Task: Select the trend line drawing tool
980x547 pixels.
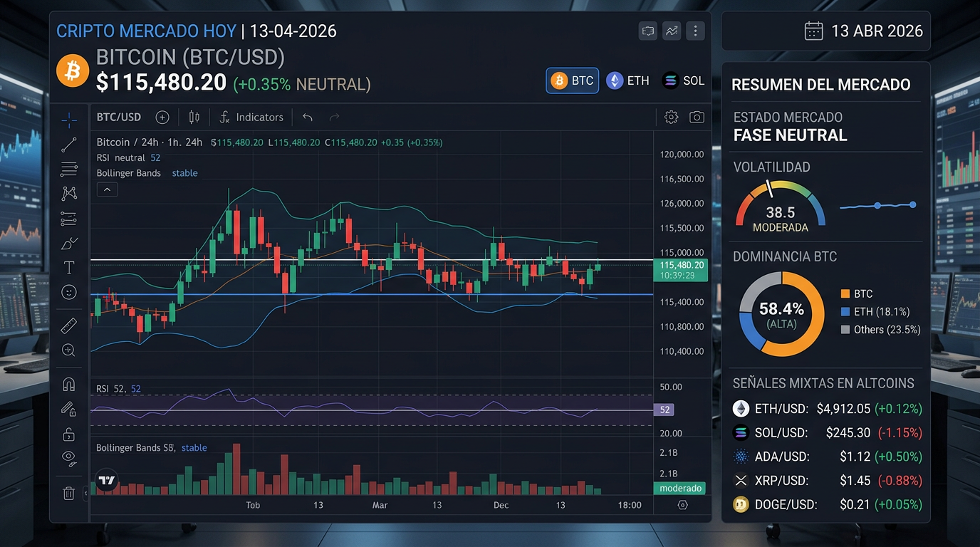Action: (x=69, y=145)
